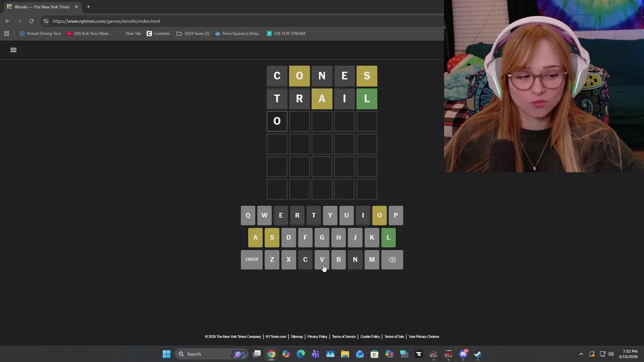
Task: Tap the U key on Wordle keyboard
Action: tap(346, 215)
